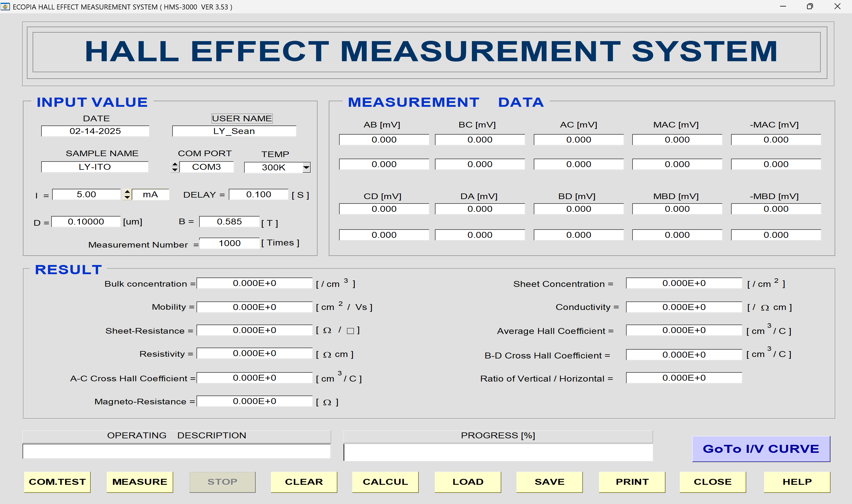Click the CLOSE button to exit application
852x504 pixels.
713,480
